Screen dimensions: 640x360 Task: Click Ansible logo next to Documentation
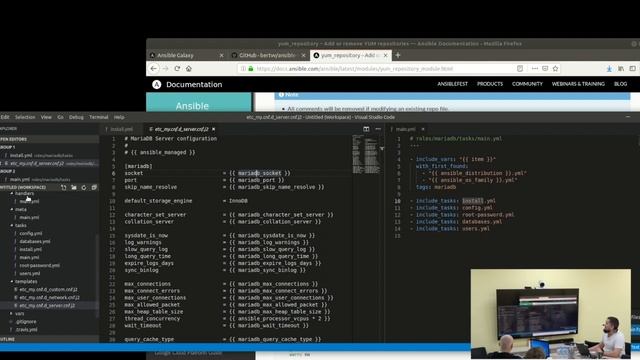(157, 84)
